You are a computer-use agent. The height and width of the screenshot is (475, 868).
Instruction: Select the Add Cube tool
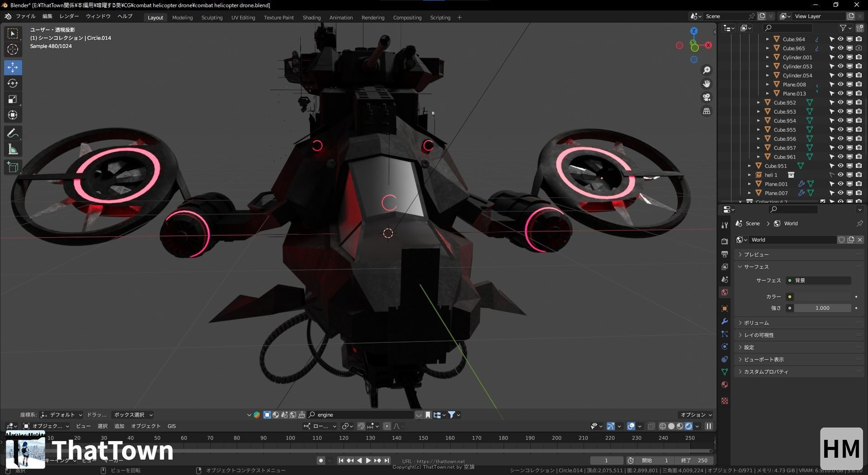click(x=13, y=167)
